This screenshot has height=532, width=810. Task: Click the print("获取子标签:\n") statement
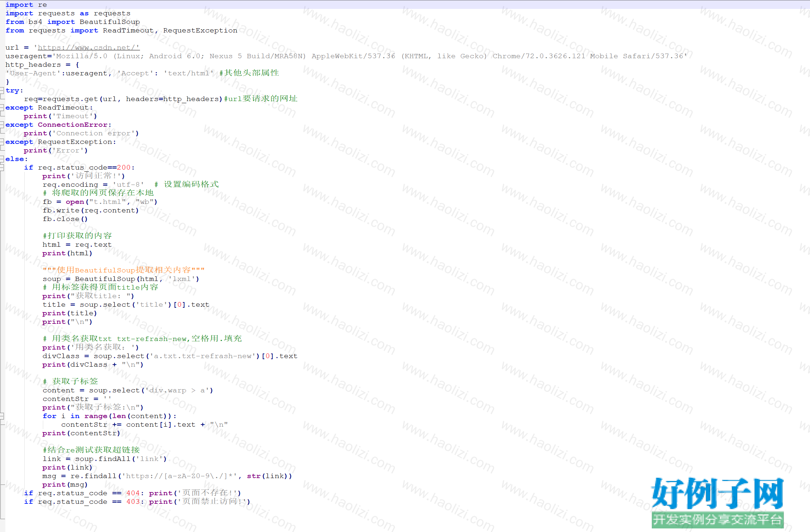(x=93, y=407)
